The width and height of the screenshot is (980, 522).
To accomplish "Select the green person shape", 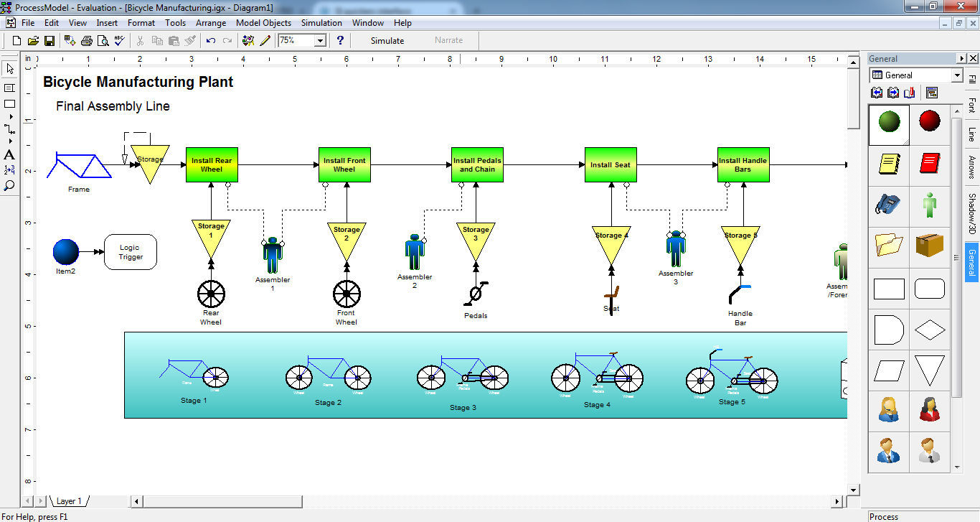I will click(930, 205).
